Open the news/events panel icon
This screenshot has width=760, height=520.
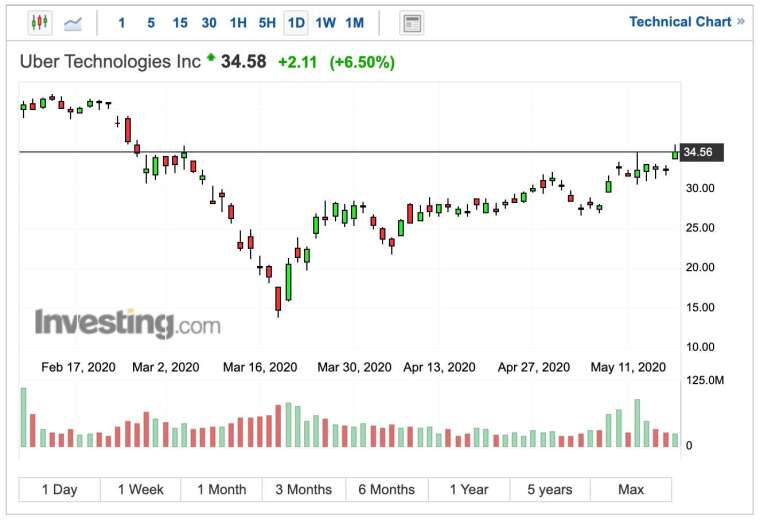pos(412,23)
